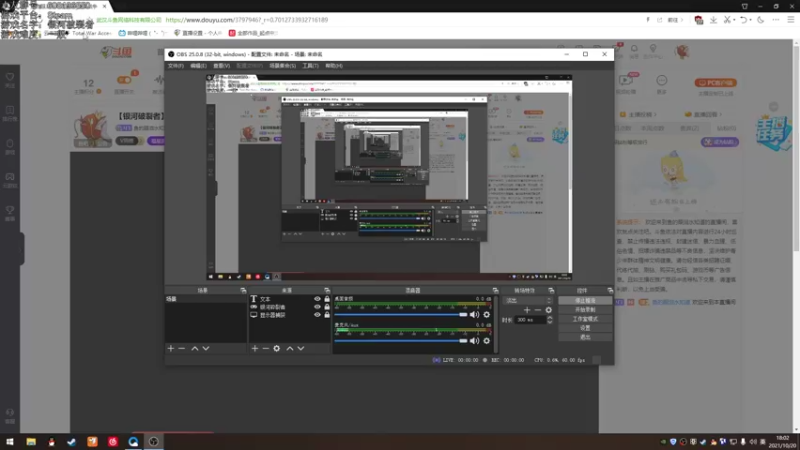Add a scene transition with plus
This screenshot has height=450, width=800.
tap(527, 310)
